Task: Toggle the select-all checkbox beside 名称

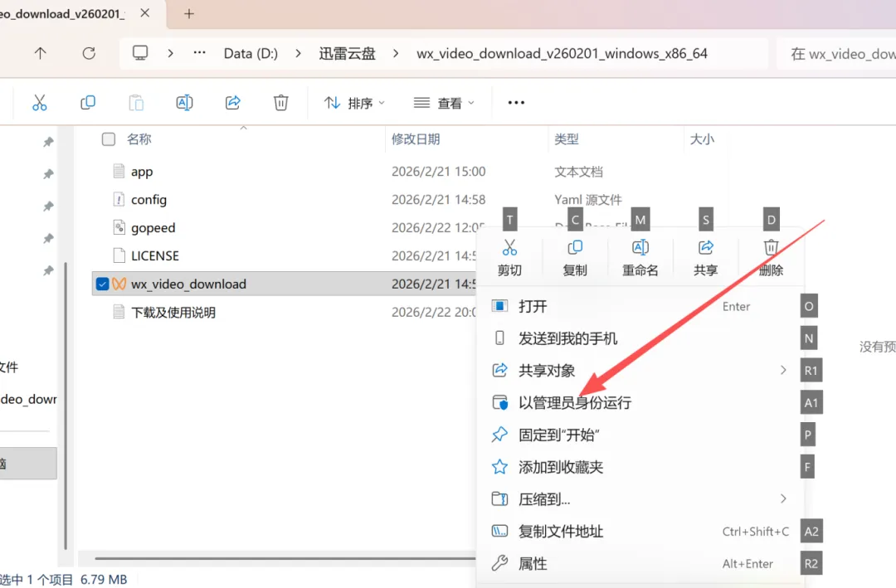Action: point(109,138)
